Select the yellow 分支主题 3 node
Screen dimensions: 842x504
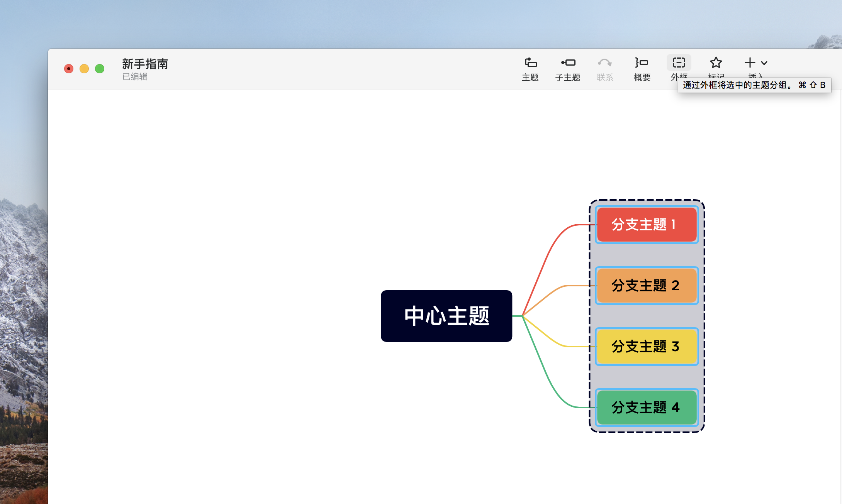coord(647,347)
